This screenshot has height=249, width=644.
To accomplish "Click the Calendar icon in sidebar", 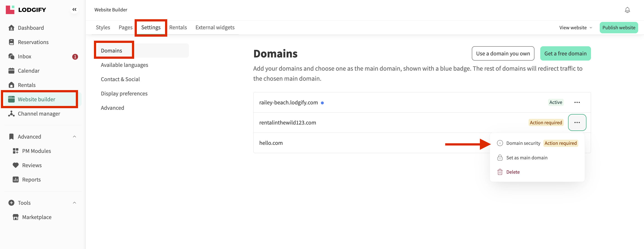I will (11, 71).
